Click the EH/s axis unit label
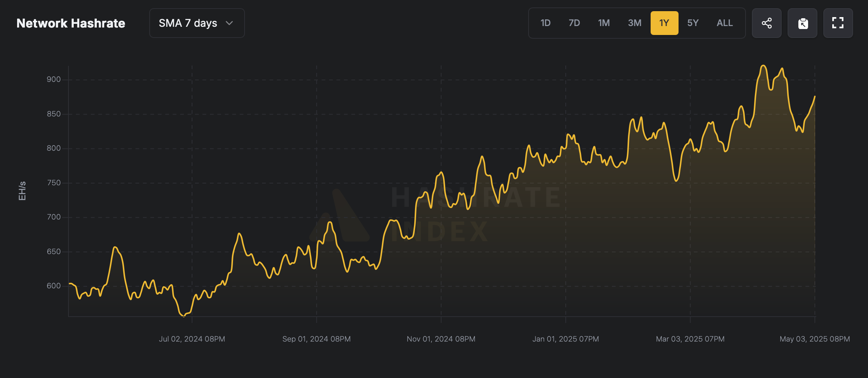The image size is (868, 378). [22, 191]
